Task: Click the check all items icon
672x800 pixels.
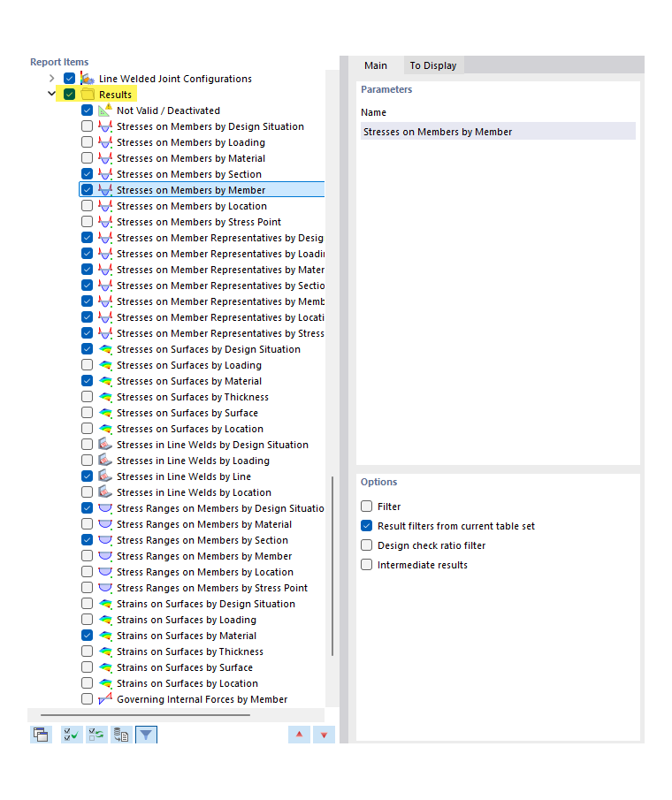Action: tap(72, 735)
